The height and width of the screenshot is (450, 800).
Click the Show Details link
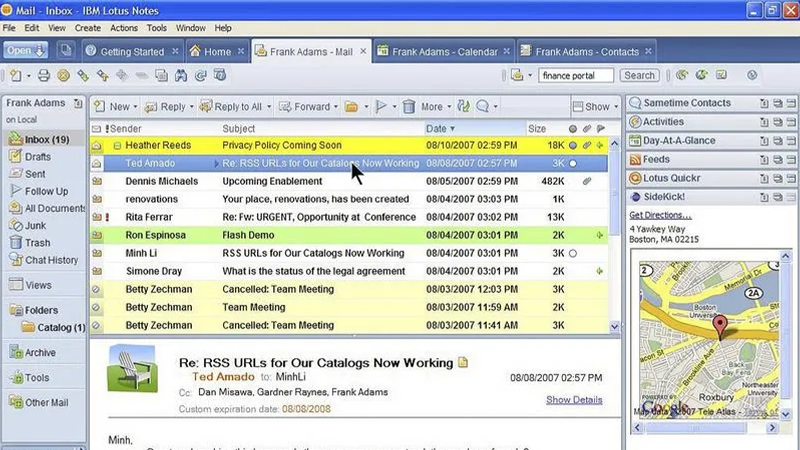click(574, 400)
